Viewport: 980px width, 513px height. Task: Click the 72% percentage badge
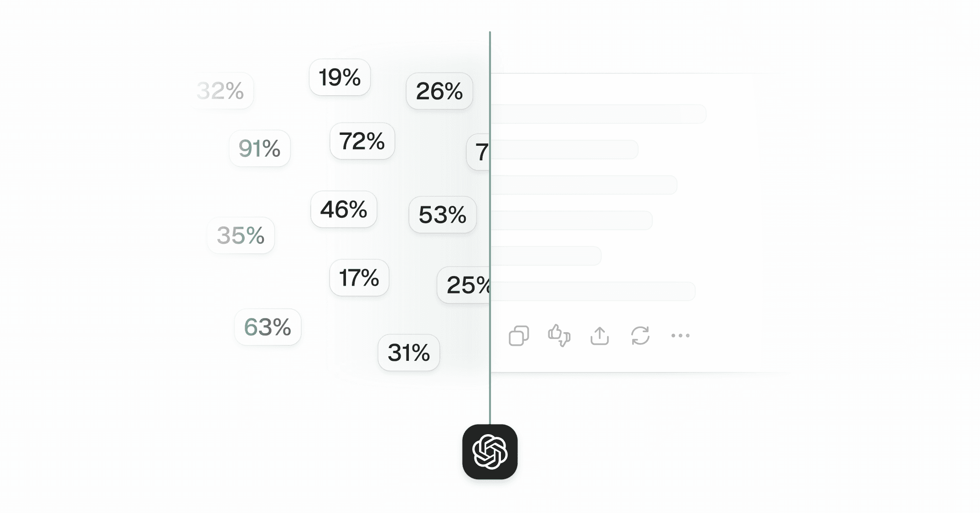point(362,141)
